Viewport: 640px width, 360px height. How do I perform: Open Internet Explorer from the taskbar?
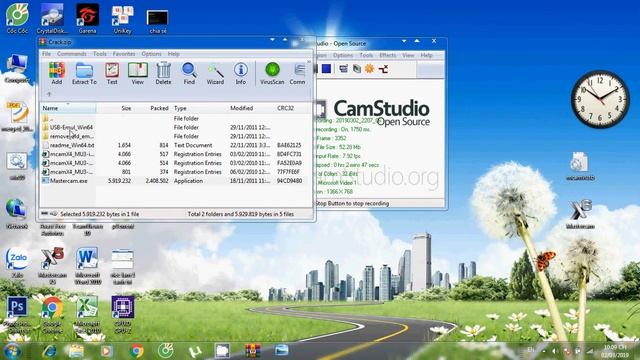[x=49, y=351]
